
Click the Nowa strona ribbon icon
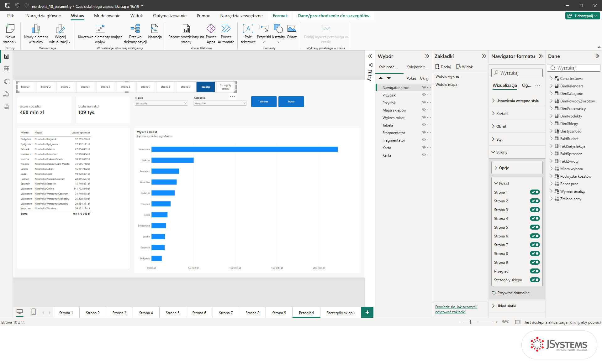click(x=10, y=34)
